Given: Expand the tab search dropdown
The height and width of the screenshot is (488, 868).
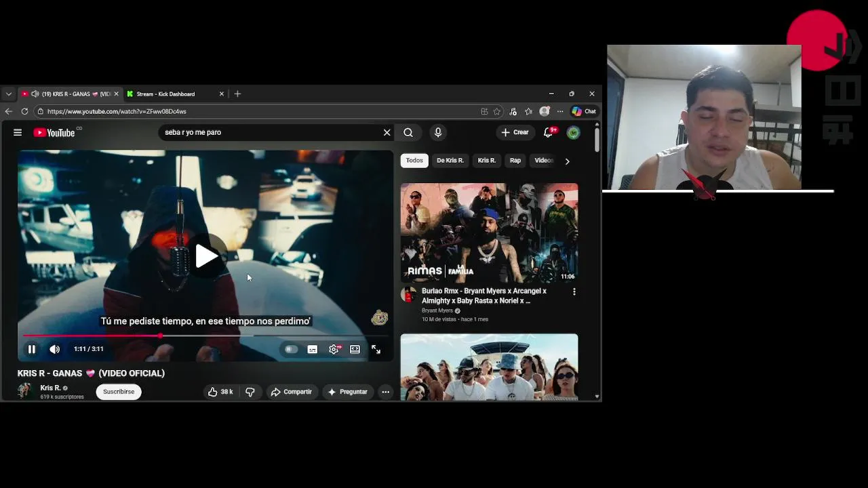Looking at the screenshot, I should click(8, 94).
